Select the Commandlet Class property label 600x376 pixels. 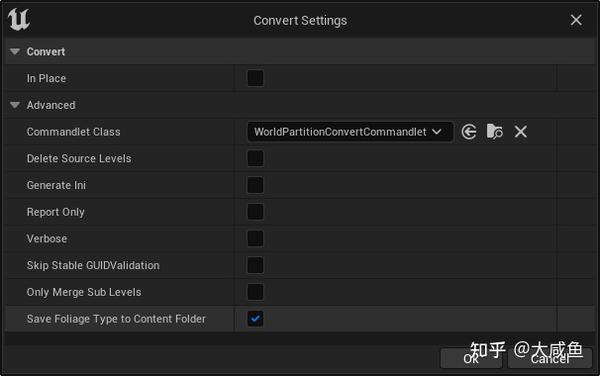coord(73,132)
